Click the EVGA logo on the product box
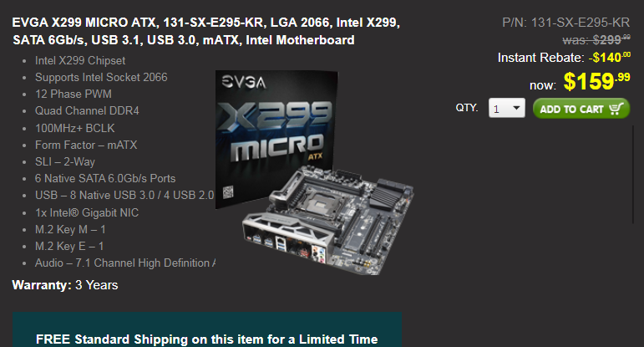The width and height of the screenshot is (644, 347). [x=244, y=82]
